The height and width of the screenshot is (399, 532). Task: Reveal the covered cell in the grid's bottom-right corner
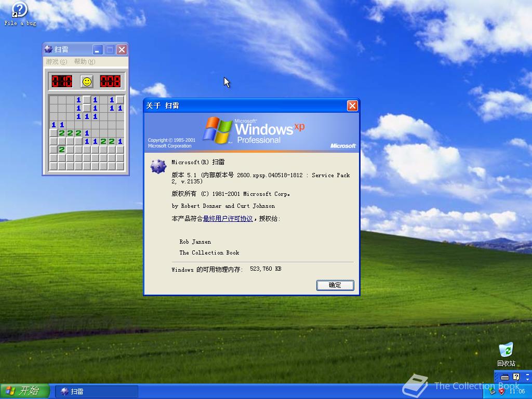pyautogui.click(x=120, y=166)
